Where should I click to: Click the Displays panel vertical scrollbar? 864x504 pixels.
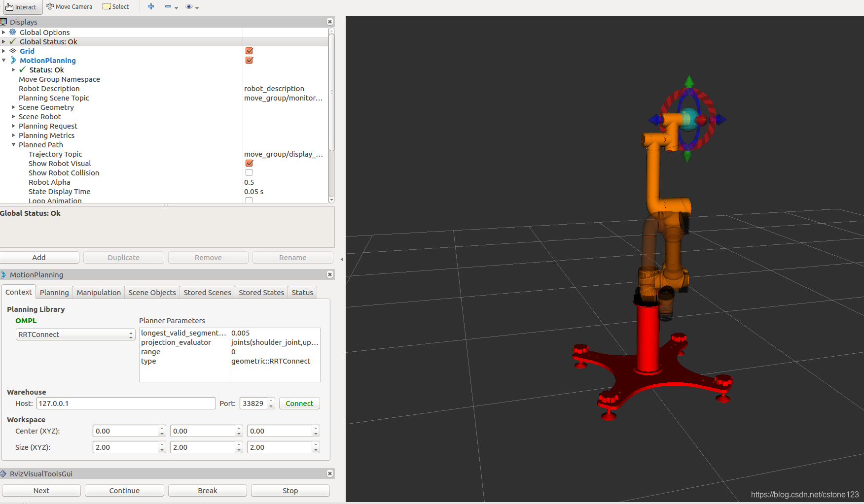331,91
